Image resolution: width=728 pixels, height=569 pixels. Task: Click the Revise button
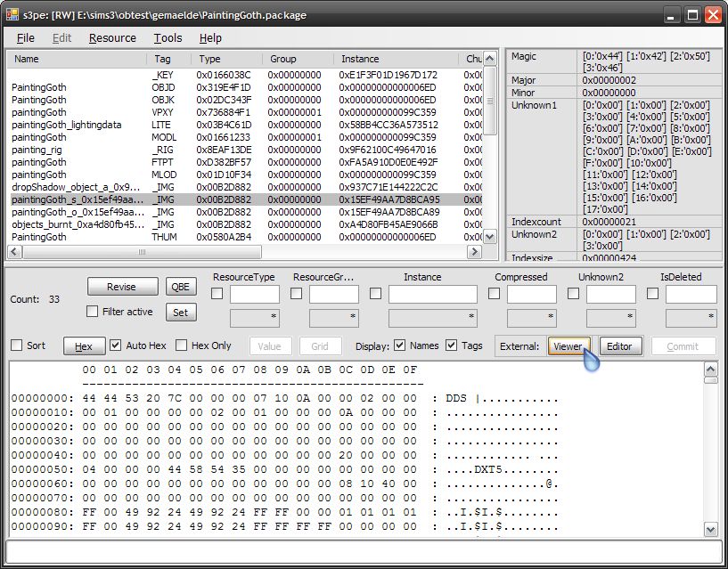(x=122, y=287)
